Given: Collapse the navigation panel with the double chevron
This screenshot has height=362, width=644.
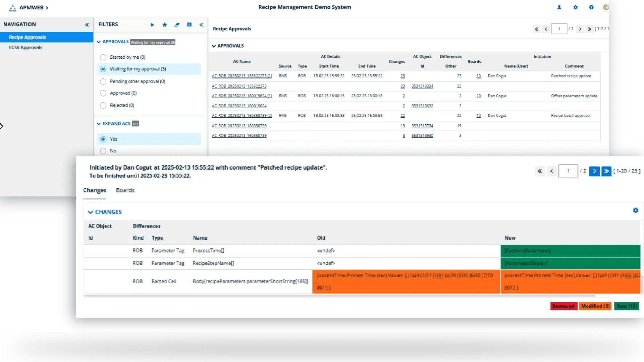Looking at the screenshot, I should (87, 24).
